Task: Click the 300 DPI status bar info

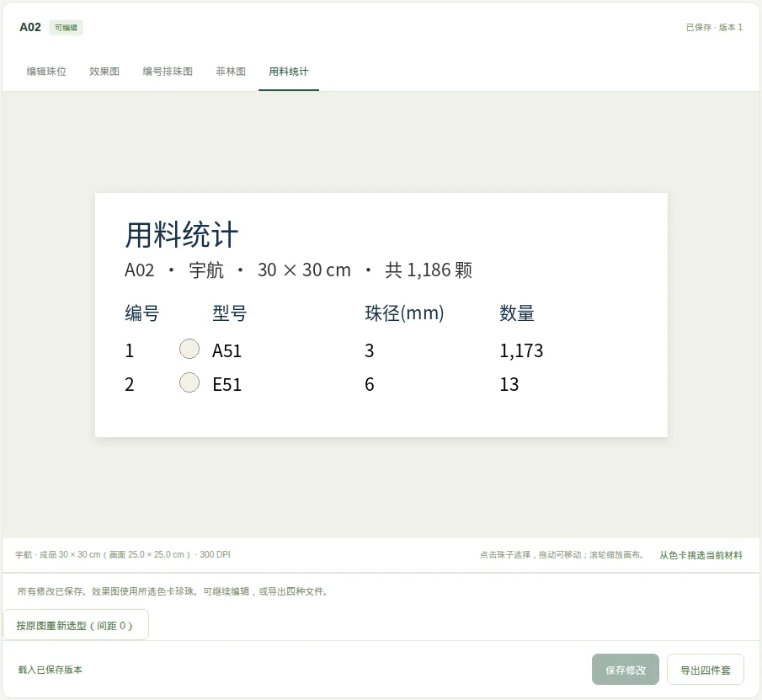Action: [x=216, y=554]
